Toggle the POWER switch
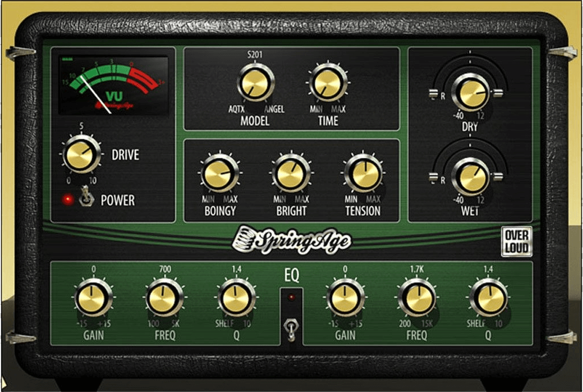 coord(86,197)
